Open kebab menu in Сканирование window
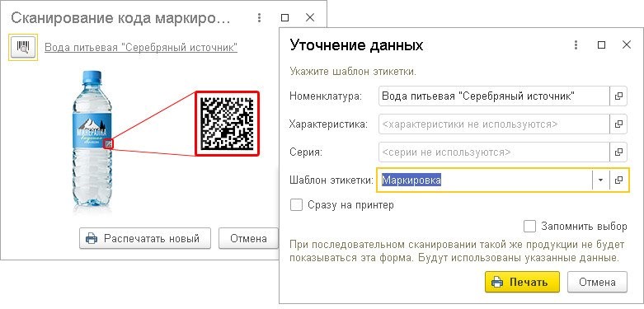The width and height of the screenshot is (644, 309). click(259, 17)
